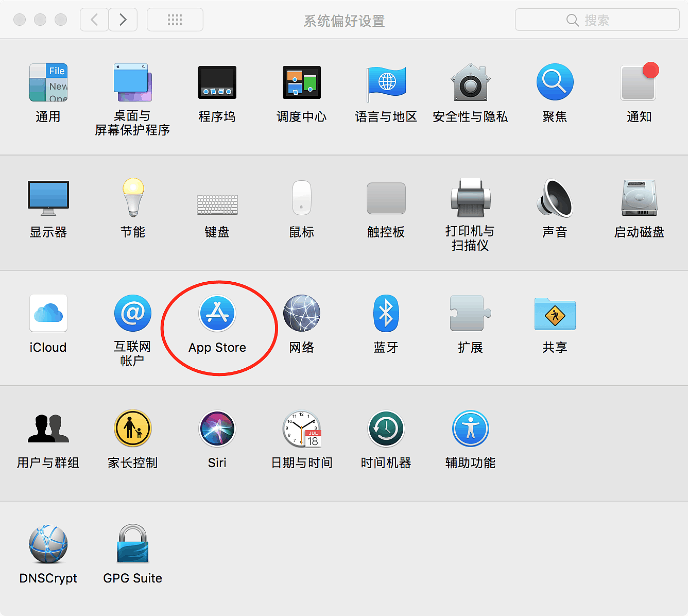Image resolution: width=688 pixels, height=616 pixels.
Task: Open the App Store preference pane
Action: click(217, 314)
